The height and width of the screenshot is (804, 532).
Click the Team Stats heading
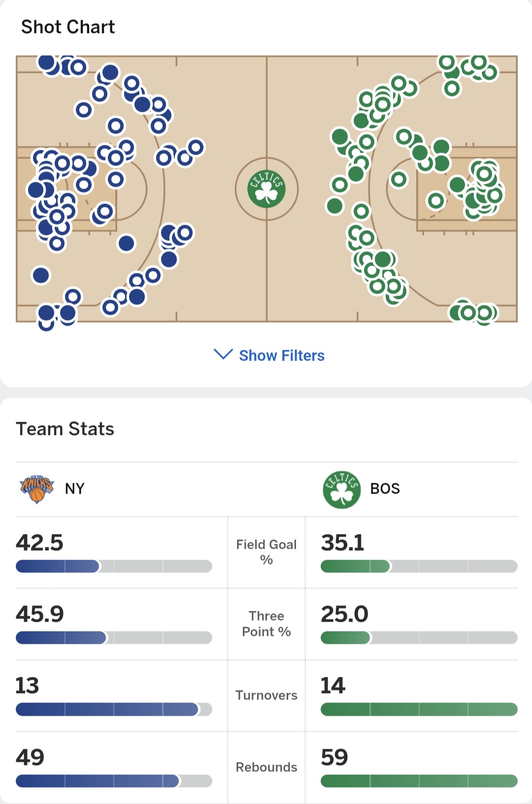click(x=65, y=429)
